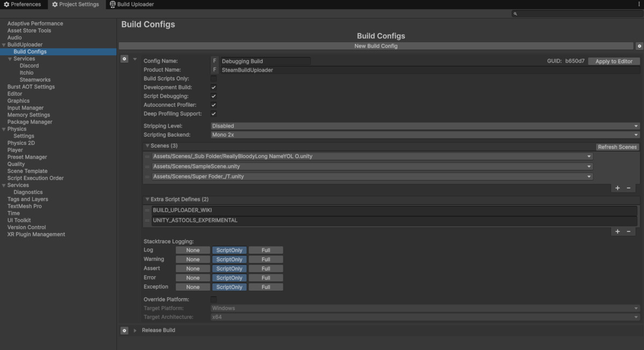The width and height of the screenshot is (644, 350).
Task: Check the Override Platform checkbox
Action: (x=213, y=299)
